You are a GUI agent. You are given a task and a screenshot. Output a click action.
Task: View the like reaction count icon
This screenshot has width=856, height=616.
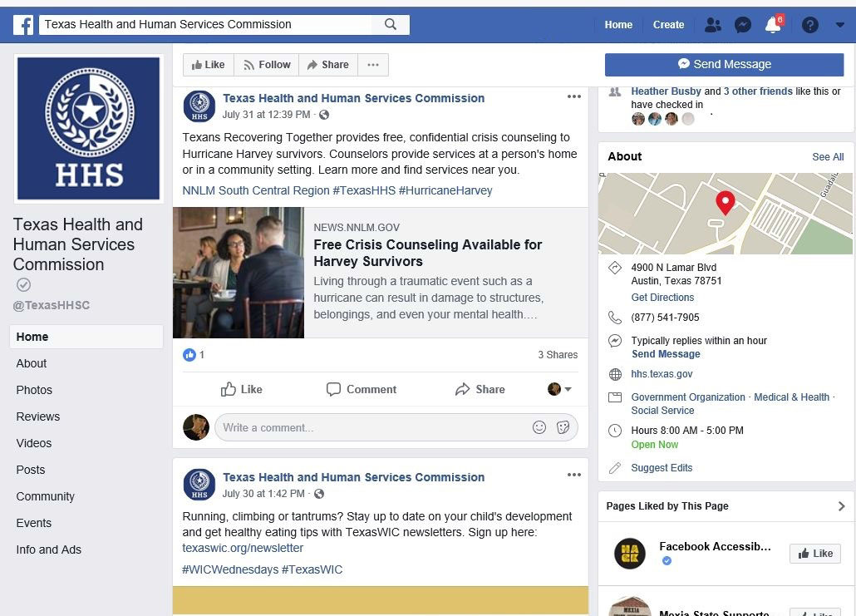pos(189,355)
